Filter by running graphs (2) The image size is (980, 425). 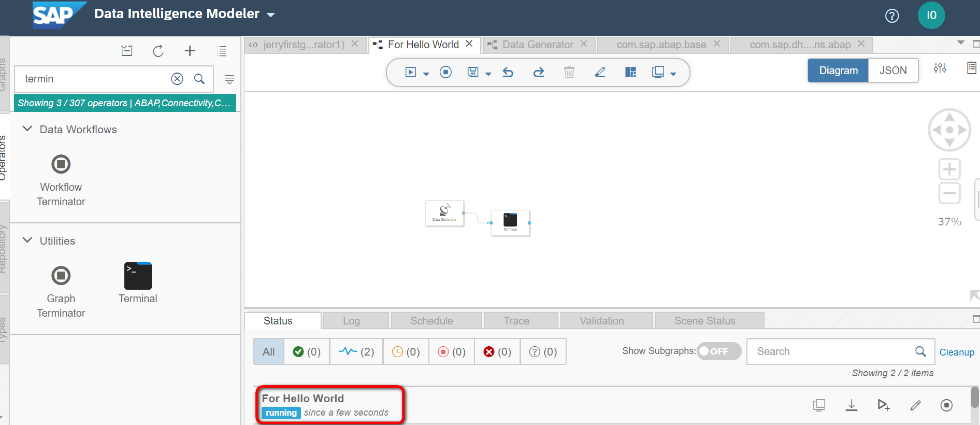pos(356,352)
